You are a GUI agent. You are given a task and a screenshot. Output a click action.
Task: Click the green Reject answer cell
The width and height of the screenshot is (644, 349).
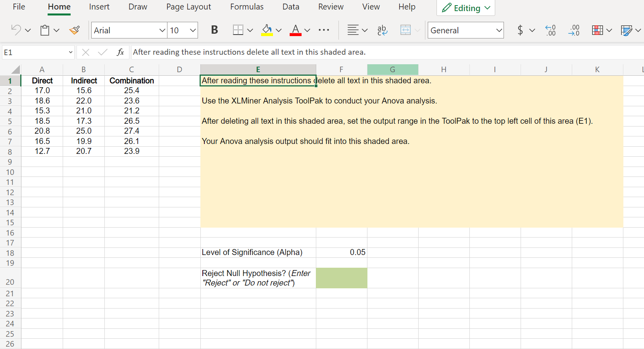pyautogui.click(x=342, y=278)
